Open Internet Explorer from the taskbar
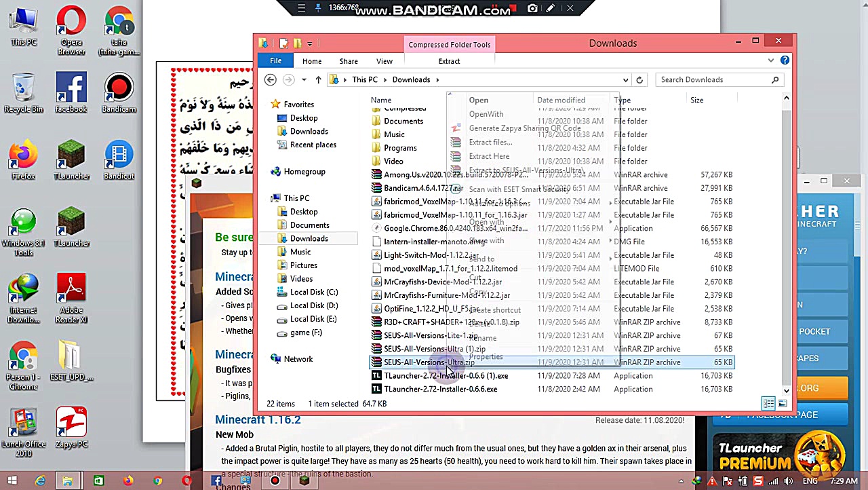This screenshot has width=868, height=490. tap(40, 481)
